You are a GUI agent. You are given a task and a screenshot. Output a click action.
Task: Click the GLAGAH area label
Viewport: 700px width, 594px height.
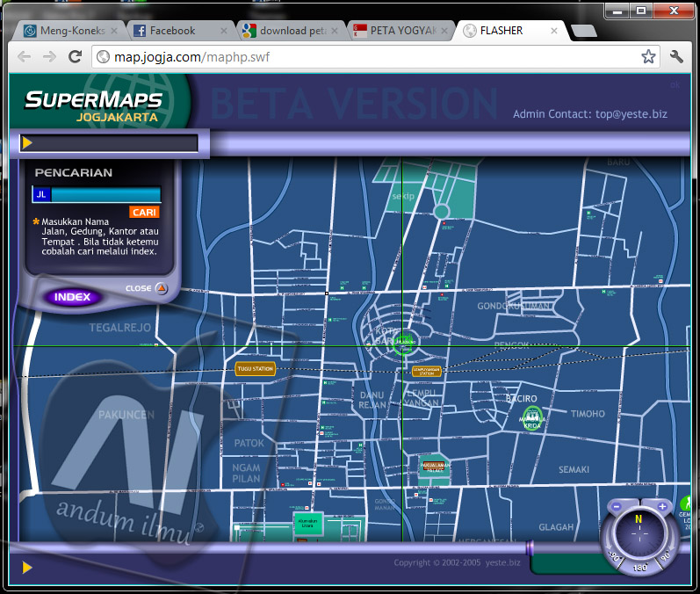[x=556, y=527]
